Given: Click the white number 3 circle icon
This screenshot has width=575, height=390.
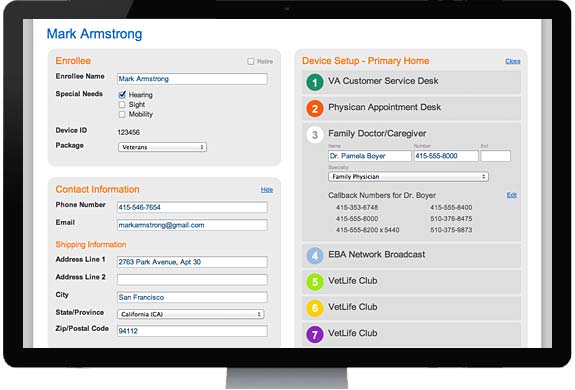Looking at the screenshot, I should click(315, 135).
